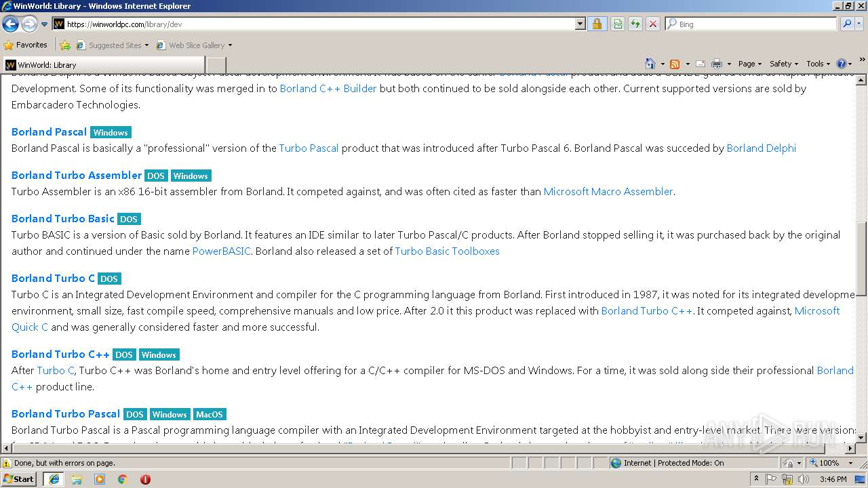Expand the address bar history dropdown
Image resolution: width=868 pixels, height=488 pixels.
tap(580, 24)
